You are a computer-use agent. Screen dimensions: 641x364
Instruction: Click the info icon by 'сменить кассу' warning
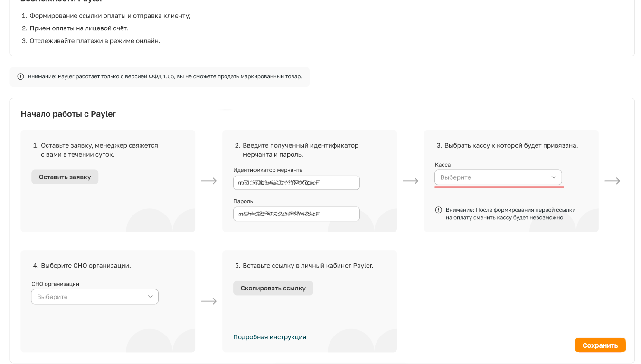click(439, 210)
